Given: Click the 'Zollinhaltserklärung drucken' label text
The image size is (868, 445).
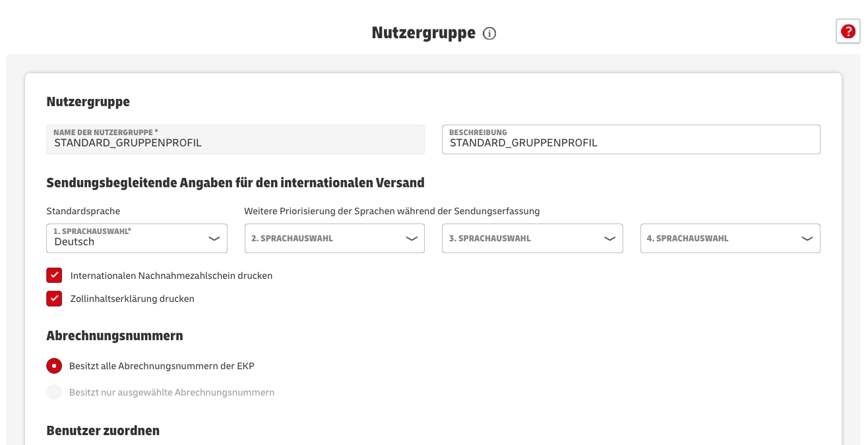Looking at the screenshot, I should click(132, 299).
